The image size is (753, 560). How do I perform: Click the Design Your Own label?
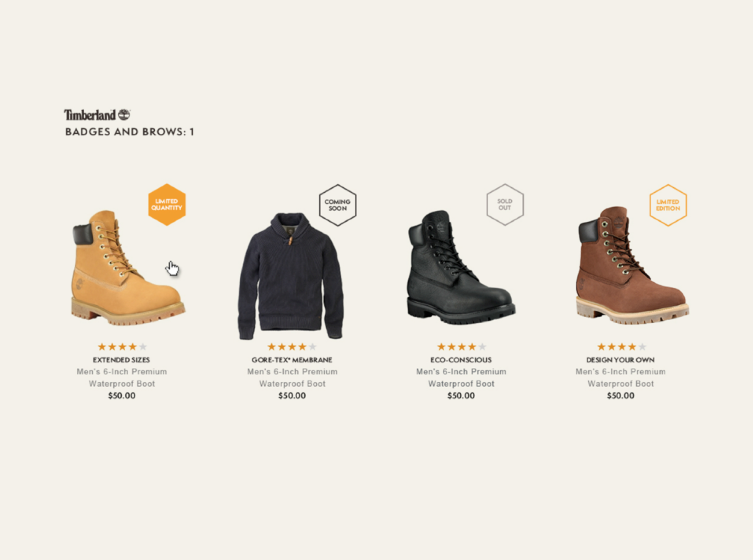[x=620, y=360]
